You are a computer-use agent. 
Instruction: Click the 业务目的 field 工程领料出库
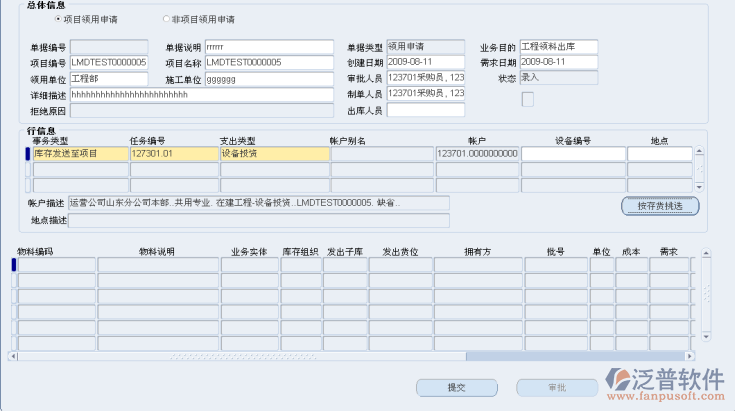[559, 47]
